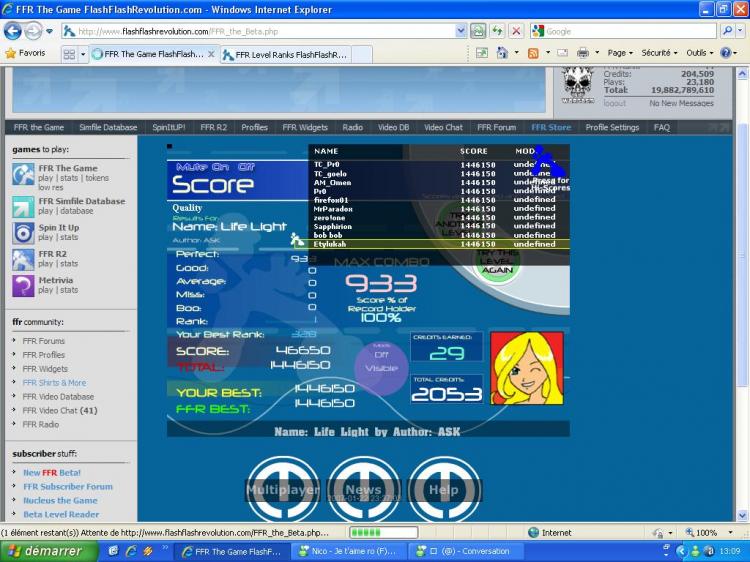Click the round Multiplayer button
This screenshot has width=750, height=562.
click(x=283, y=490)
